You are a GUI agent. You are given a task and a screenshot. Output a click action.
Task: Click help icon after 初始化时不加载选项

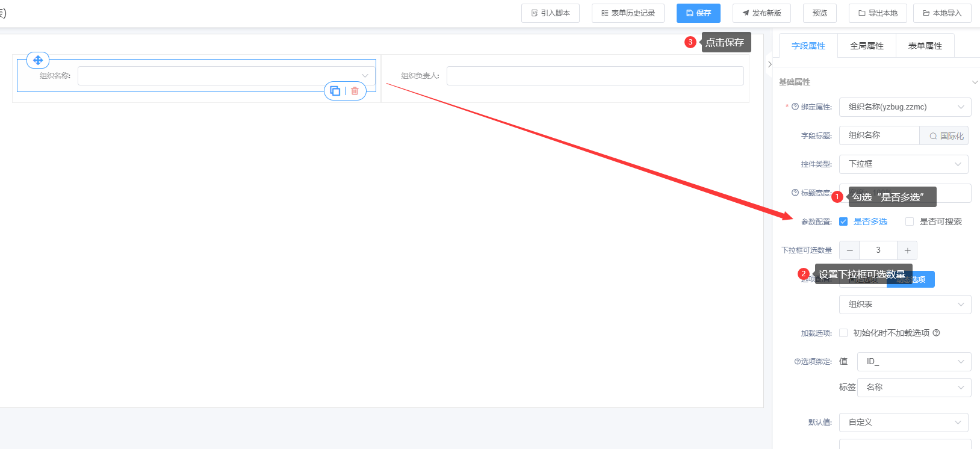coord(936,333)
